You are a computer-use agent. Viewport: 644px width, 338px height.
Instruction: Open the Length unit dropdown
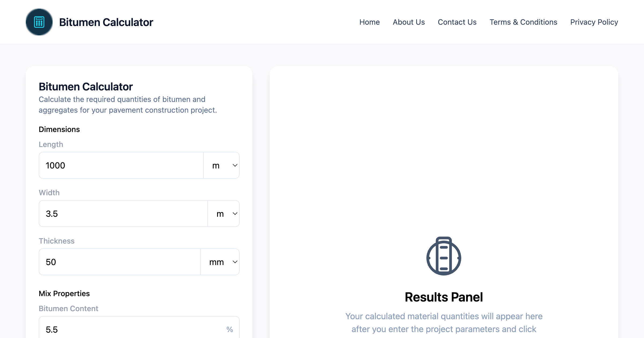(221, 166)
